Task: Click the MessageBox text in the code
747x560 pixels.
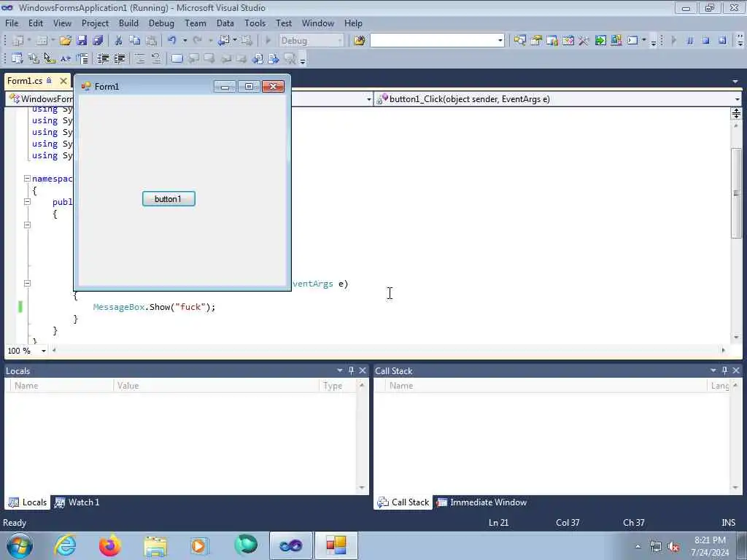Action: tap(119, 307)
